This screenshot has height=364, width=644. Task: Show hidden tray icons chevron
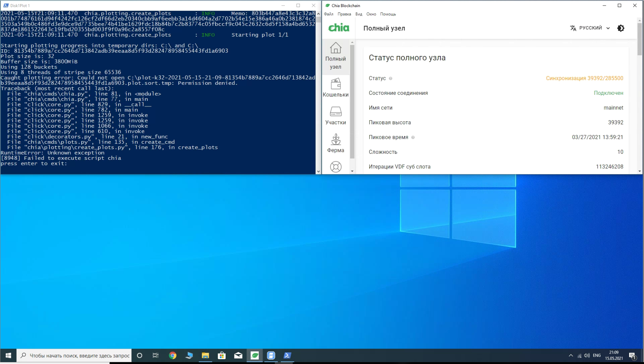[571, 355]
